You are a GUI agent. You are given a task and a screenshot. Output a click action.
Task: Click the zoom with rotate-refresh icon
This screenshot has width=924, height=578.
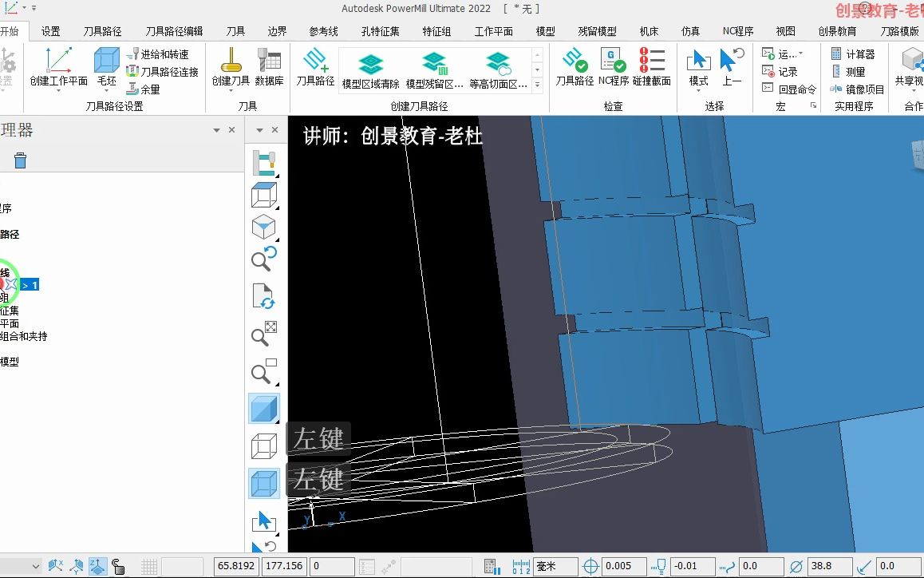(264, 259)
